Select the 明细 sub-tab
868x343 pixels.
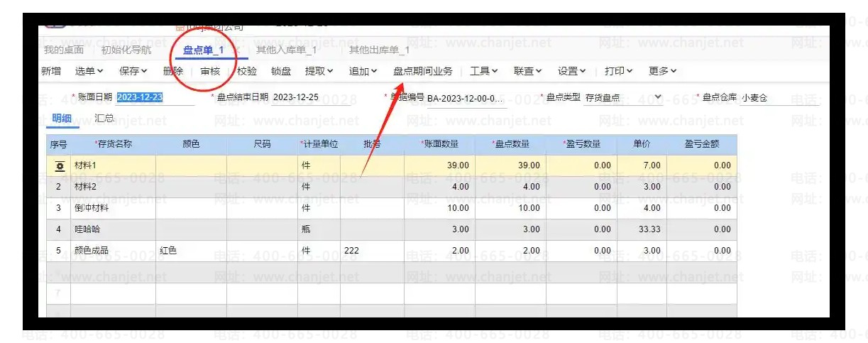pyautogui.click(x=61, y=118)
